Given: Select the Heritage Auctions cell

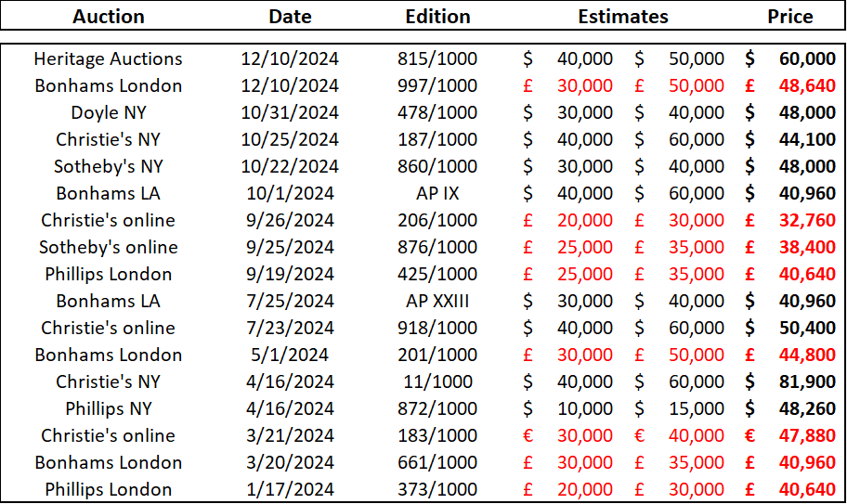Looking at the screenshot, I should tap(109, 59).
